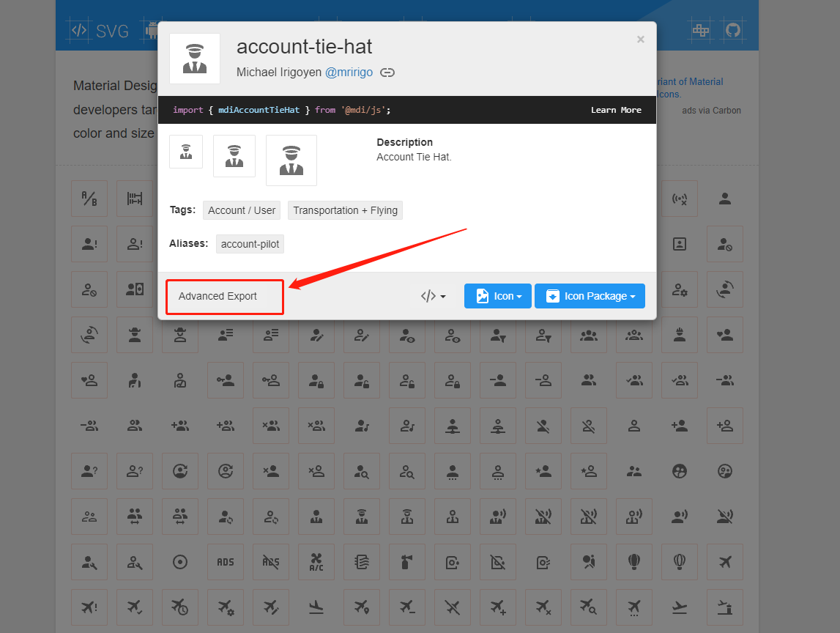Select the airport control tower icon

pos(725,607)
